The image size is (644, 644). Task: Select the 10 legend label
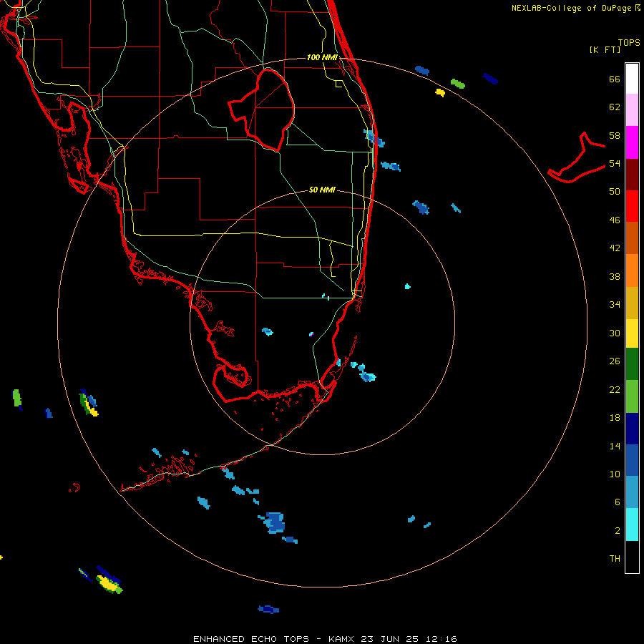[615, 474]
